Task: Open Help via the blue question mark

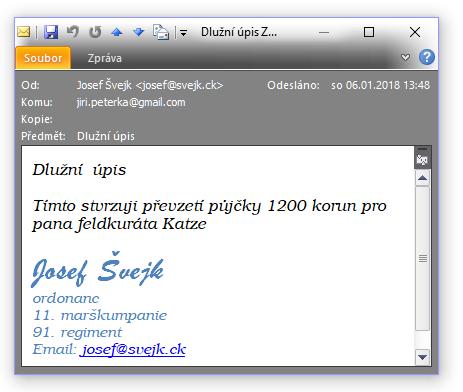Action: coord(427,57)
